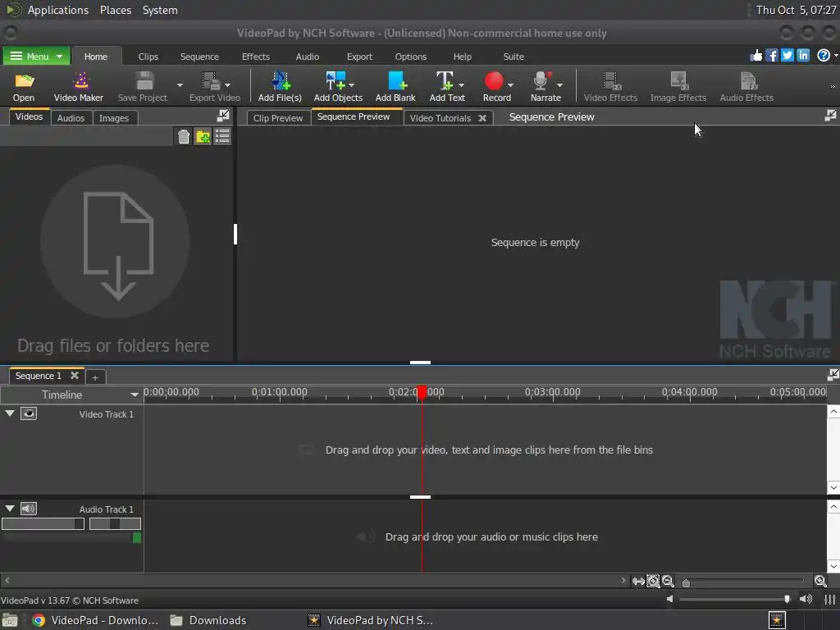This screenshot has width=840, height=630.
Task: Click the Audio Track 1 pan slider
Action: point(115,524)
